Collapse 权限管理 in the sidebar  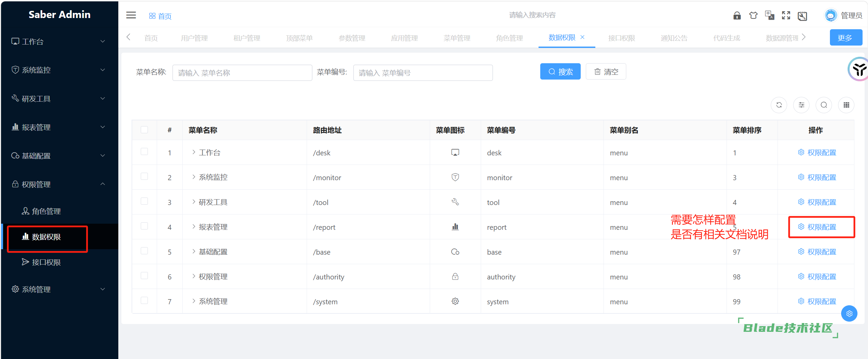tap(59, 184)
